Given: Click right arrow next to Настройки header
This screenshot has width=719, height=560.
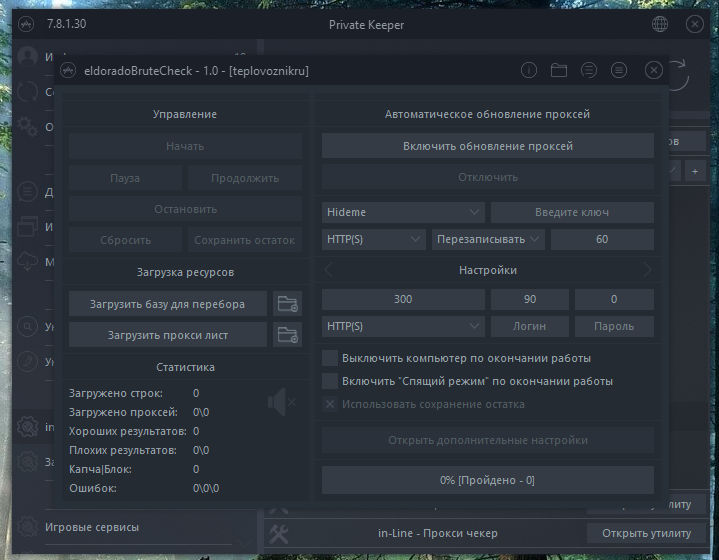Looking at the screenshot, I should [x=647, y=270].
